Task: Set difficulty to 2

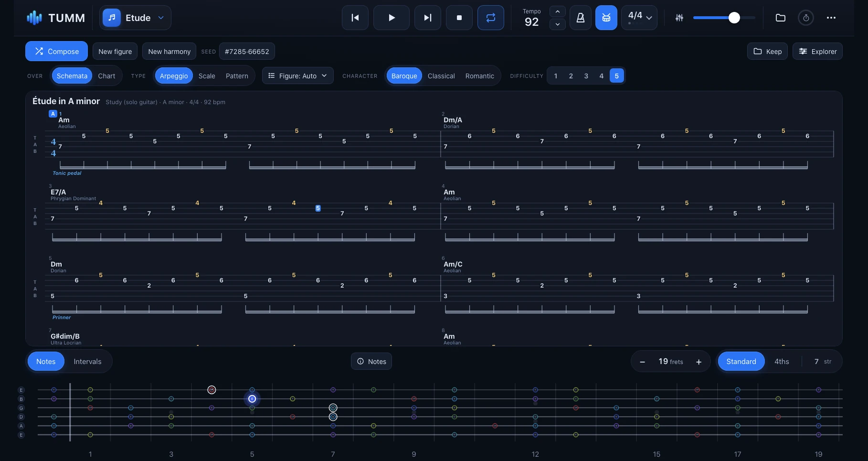Action: pyautogui.click(x=571, y=75)
